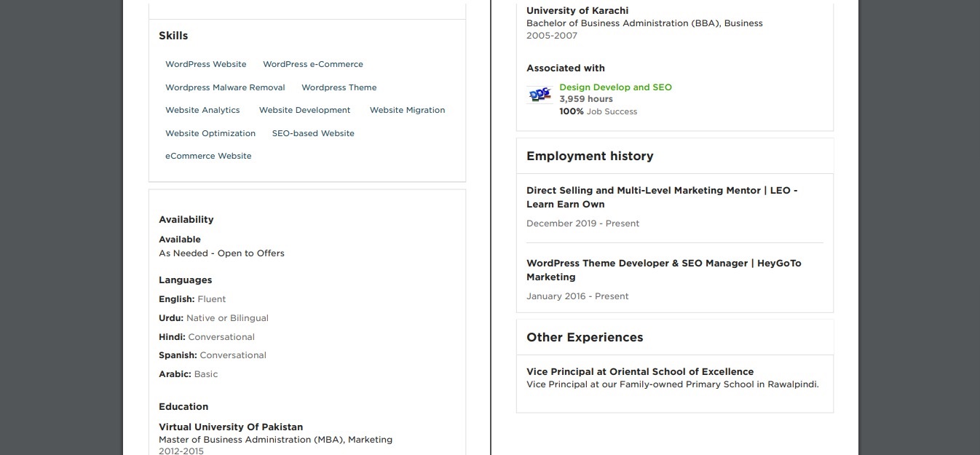Open the Design Develop and SEO link
This screenshot has height=455, width=980.
click(615, 87)
